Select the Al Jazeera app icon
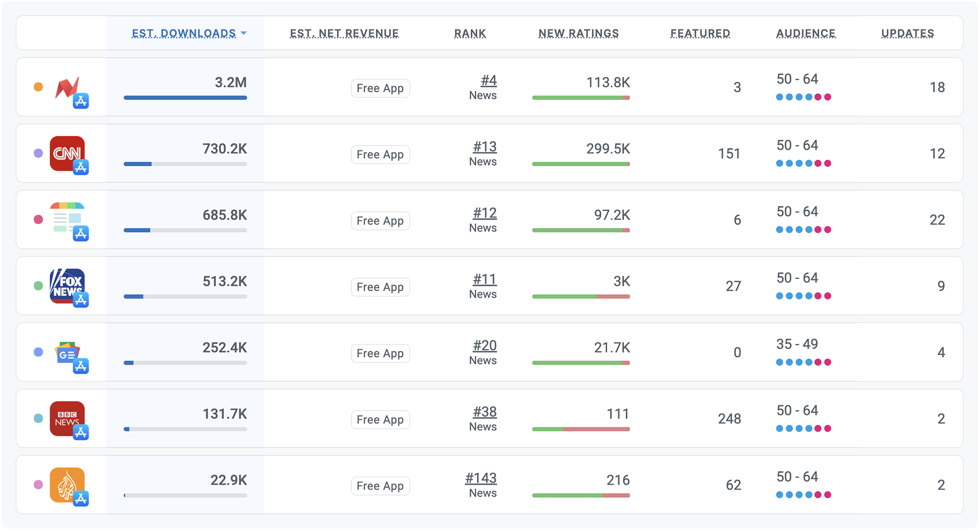Viewport: 980px width, 531px height. tap(66, 483)
